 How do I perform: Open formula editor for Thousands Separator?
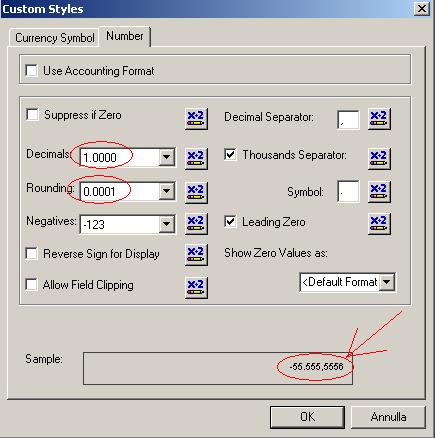(379, 158)
